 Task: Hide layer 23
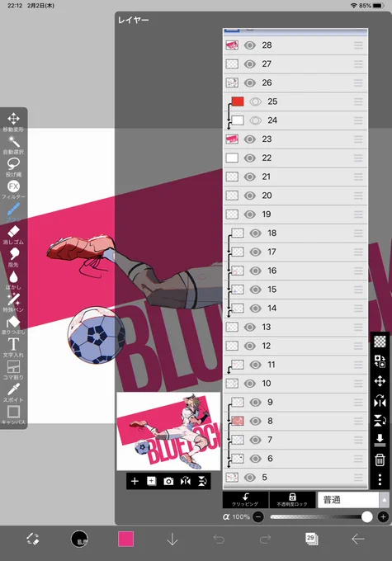point(250,139)
